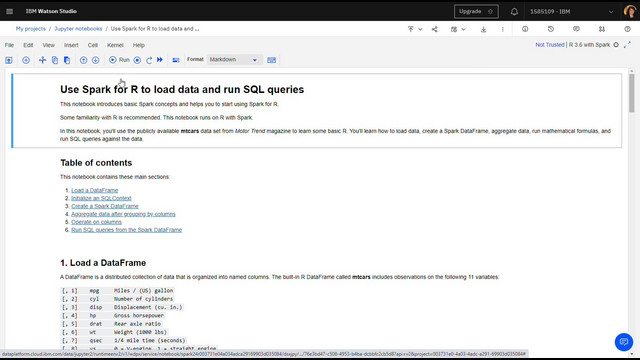640x360 pixels.
Task: Click the restart and run all fast-forward icon
Action: pos(160,60)
